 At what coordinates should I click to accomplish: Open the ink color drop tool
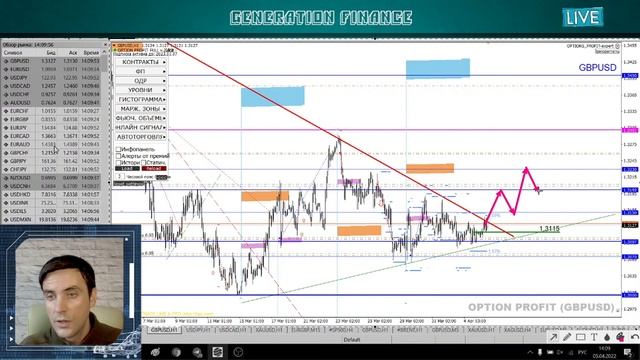[607, 337]
